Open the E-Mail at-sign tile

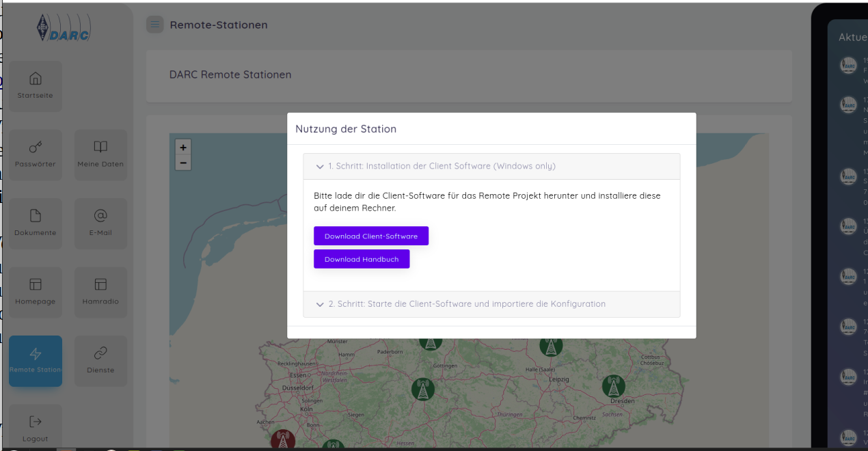pos(100,223)
